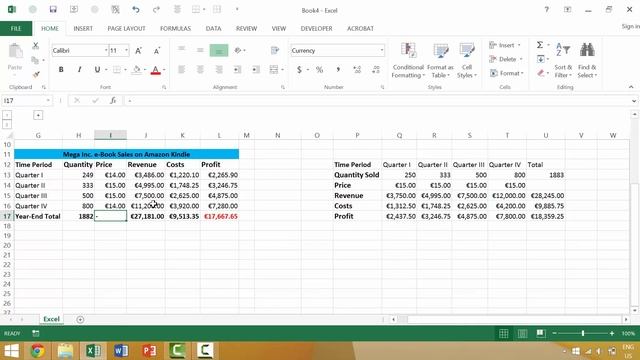Viewport: 640px width, 360px height.
Task: Open the Number Format dropdown showing Currency
Action: point(382,51)
